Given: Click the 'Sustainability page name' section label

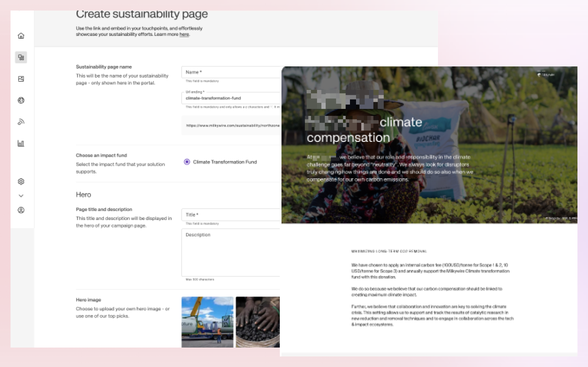Looking at the screenshot, I should 104,67.
